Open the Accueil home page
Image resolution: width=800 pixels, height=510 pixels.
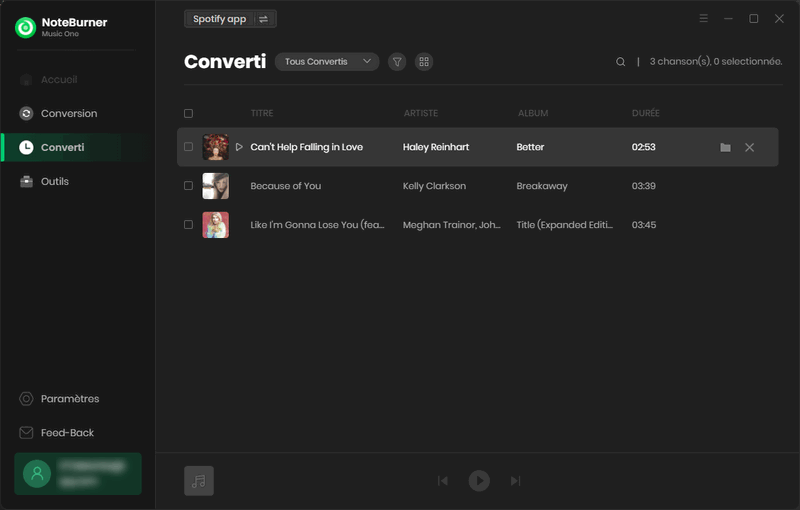(59, 80)
